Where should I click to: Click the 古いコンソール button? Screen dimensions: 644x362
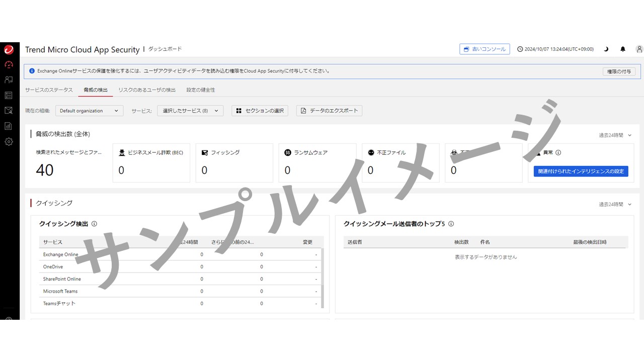(485, 49)
